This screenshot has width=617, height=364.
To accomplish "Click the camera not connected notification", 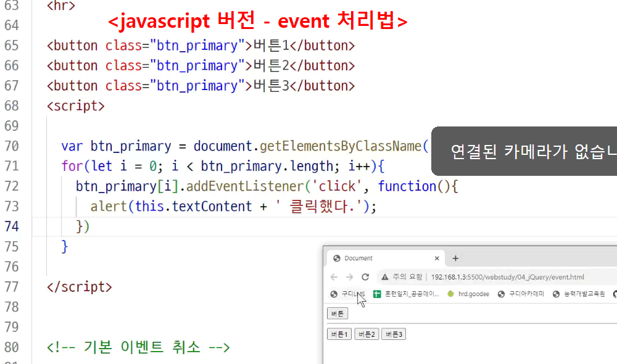I will 524,151.
